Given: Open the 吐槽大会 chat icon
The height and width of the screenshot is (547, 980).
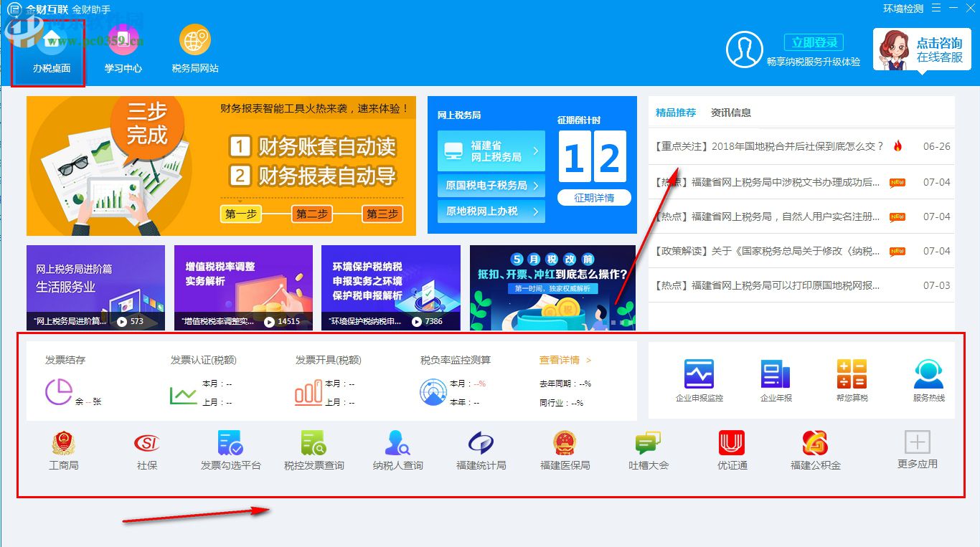Looking at the screenshot, I should pos(649,443).
